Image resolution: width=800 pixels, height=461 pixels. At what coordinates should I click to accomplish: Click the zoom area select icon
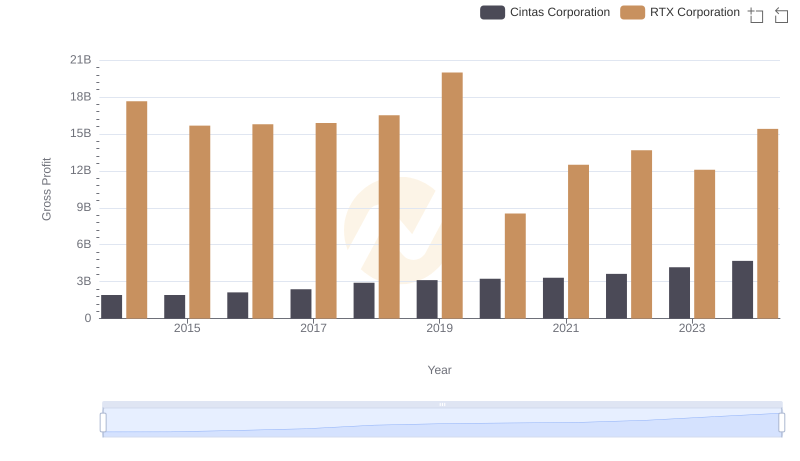coord(756,15)
